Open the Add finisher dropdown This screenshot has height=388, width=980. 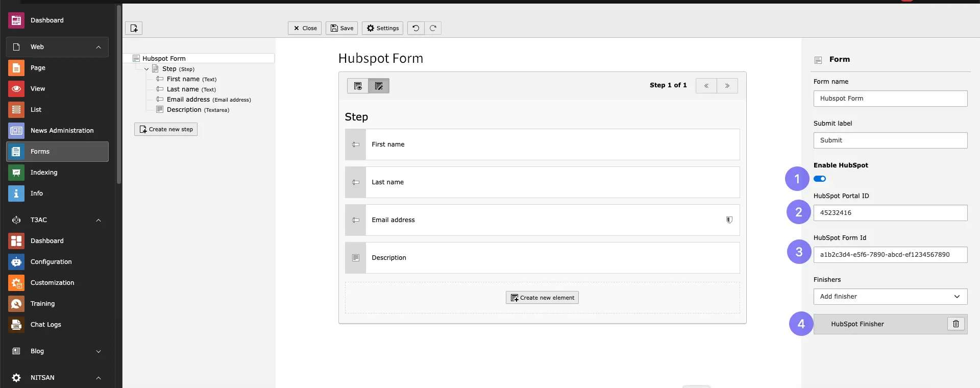point(890,297)
